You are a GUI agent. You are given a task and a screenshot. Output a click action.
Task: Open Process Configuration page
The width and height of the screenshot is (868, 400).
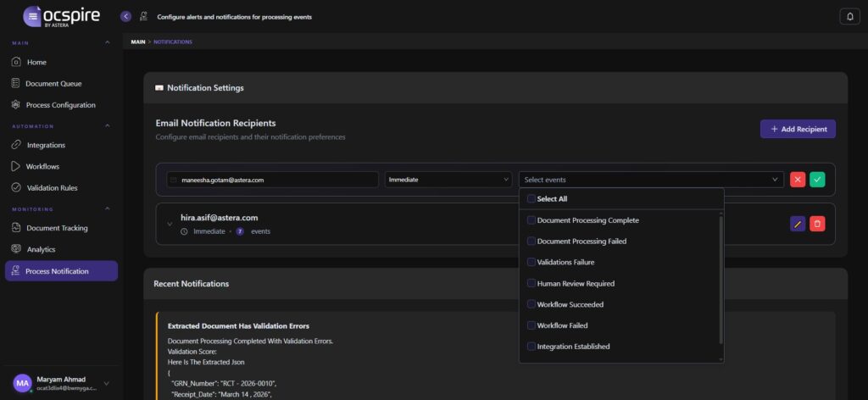click(61, 104)
